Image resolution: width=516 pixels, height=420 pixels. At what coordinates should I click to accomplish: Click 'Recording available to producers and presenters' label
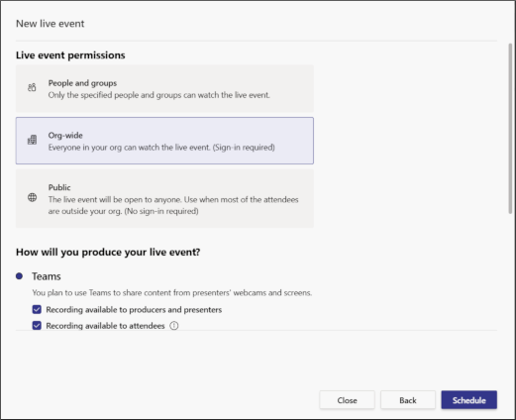coord(134,310)
